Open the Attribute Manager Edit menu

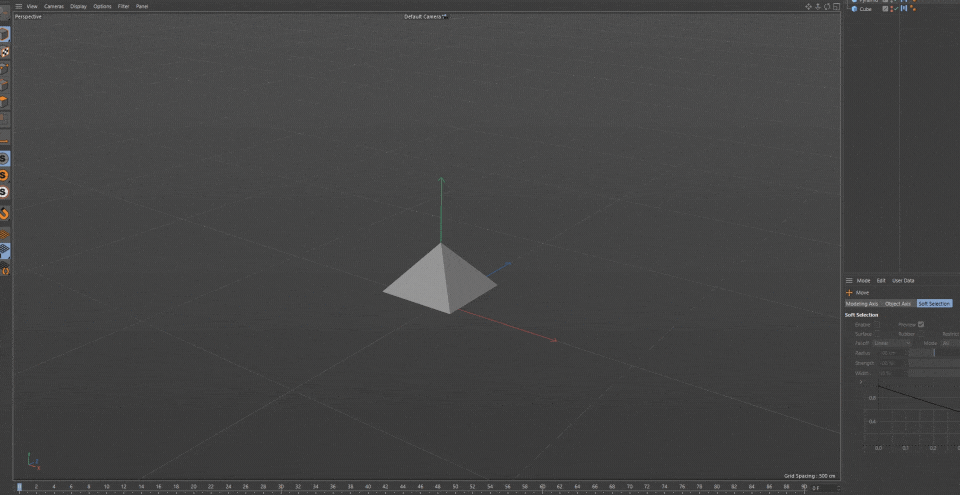(881, 281)
